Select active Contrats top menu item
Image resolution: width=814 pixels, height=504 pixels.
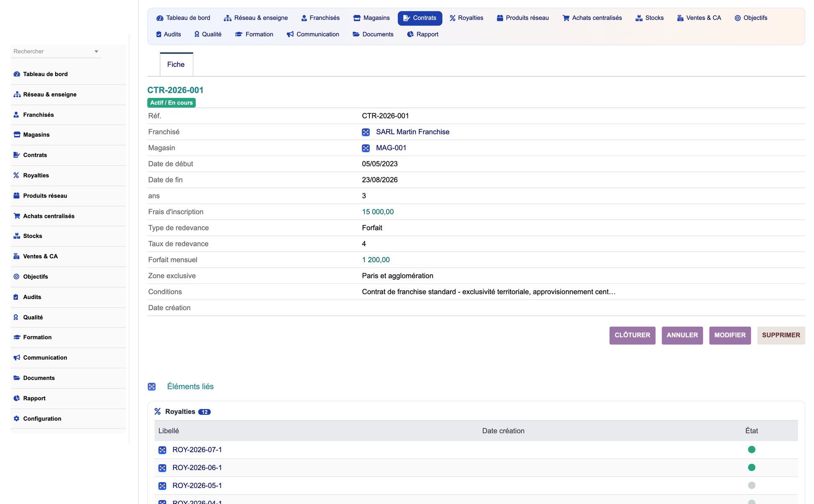click(x=420, y=18)
